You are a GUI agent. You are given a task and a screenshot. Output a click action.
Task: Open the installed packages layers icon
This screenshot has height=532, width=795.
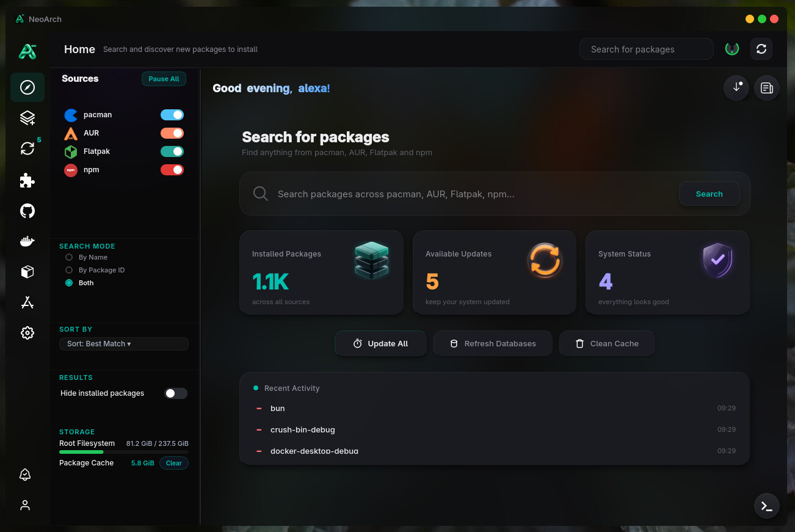27,117
